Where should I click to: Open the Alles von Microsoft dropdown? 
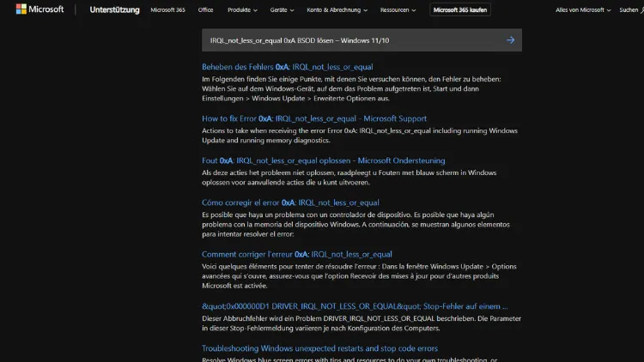(583, 9)
